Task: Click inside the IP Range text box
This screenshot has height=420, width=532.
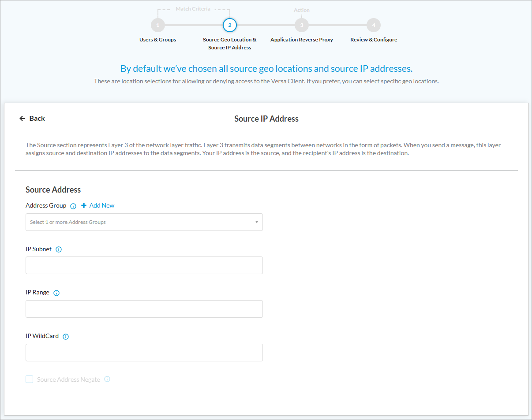Action: coord(144,309)
